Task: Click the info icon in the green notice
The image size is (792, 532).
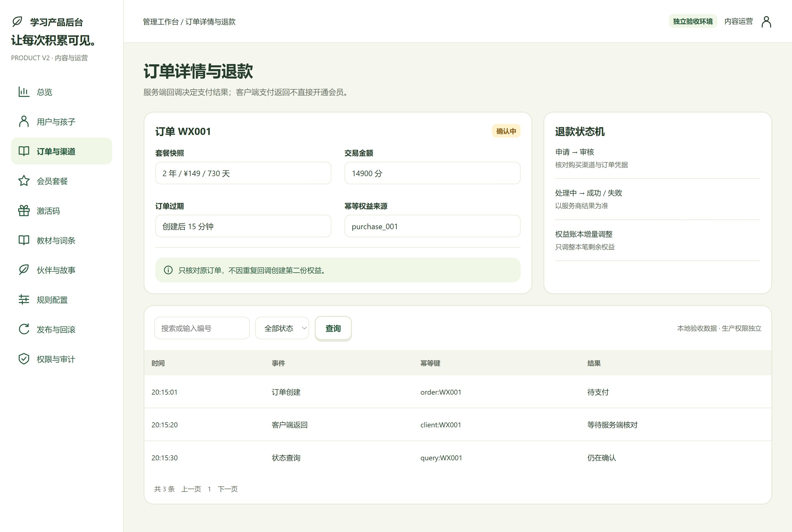Action: [x=168, y=270]
